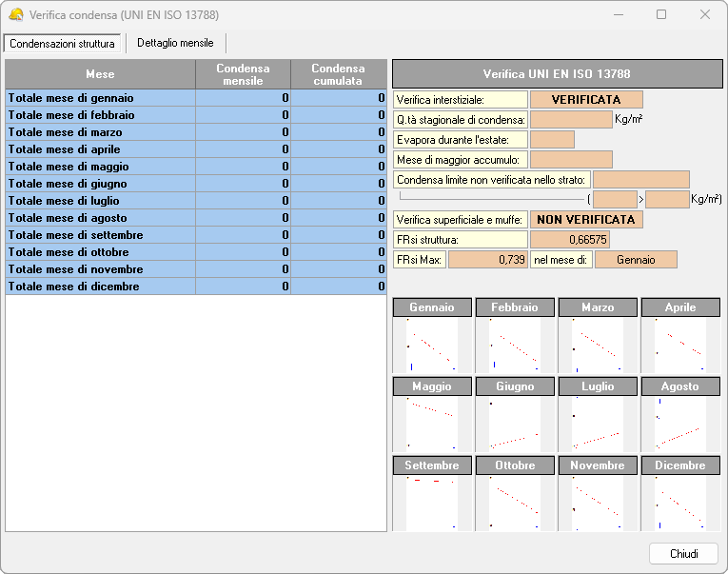Click the FRsi struttura value field

click(569, 240)
